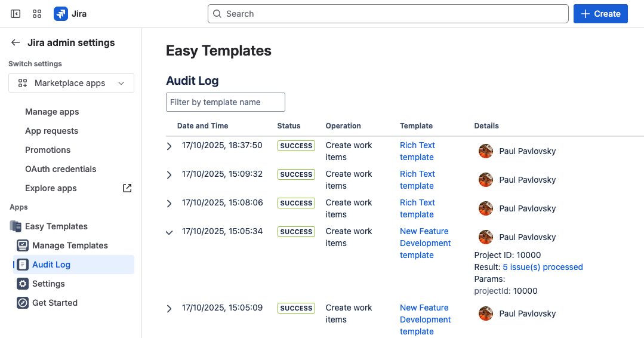Click the Jira logo
Viewport: 644px width, 338px height.
point(61,14)
